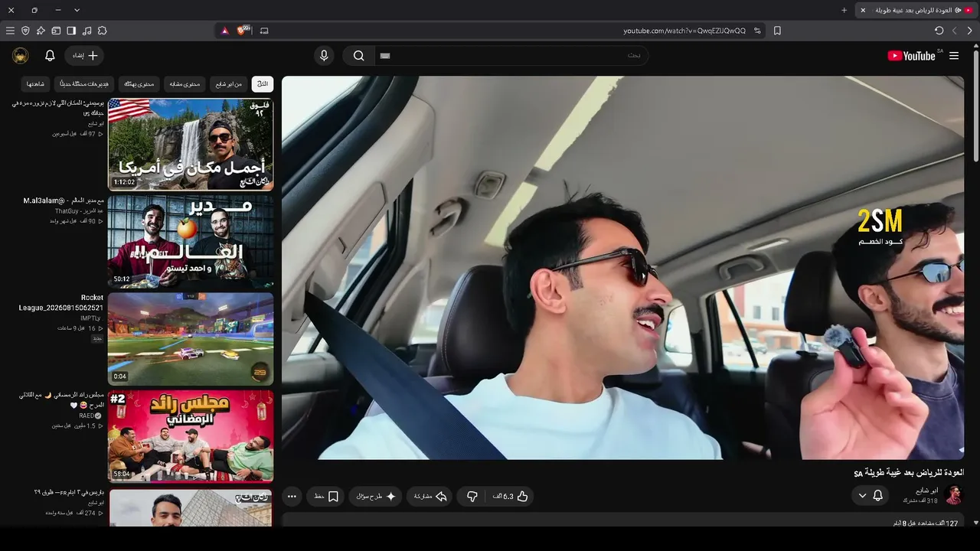Open the مدير العالم video thumbnail

click(x=191, y=241)
